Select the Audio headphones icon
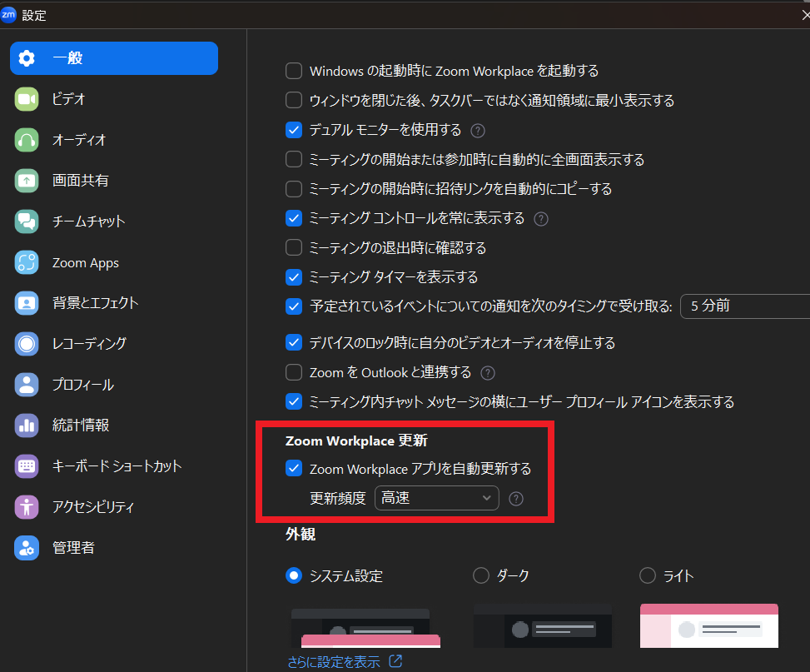The image size is (810, 672). pyautogui.click(x=27, y=140)
